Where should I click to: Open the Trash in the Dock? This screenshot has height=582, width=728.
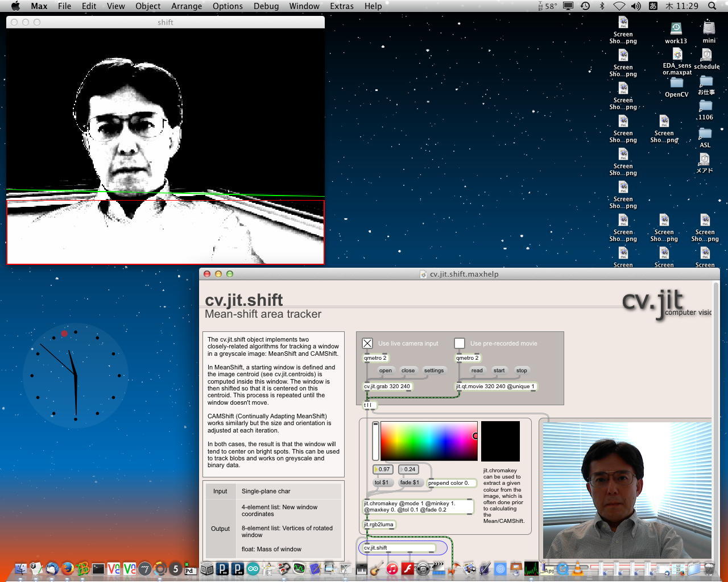click(709, 568)
